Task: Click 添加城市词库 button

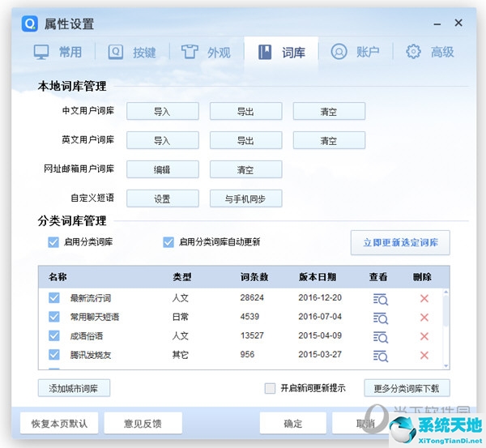Action: [x=74, y=388]
